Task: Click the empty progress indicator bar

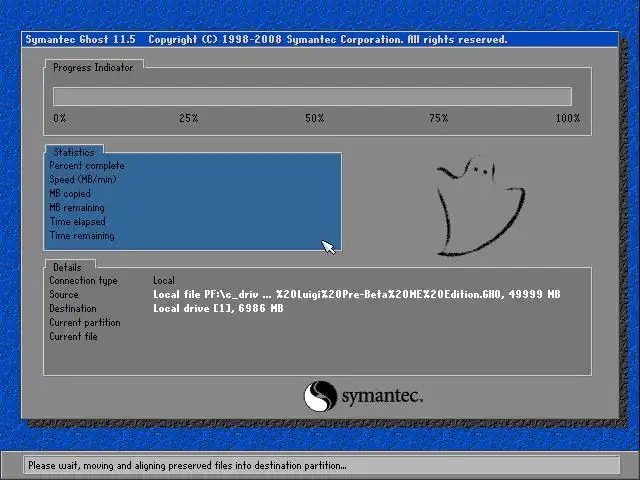Action: point(312,96)
